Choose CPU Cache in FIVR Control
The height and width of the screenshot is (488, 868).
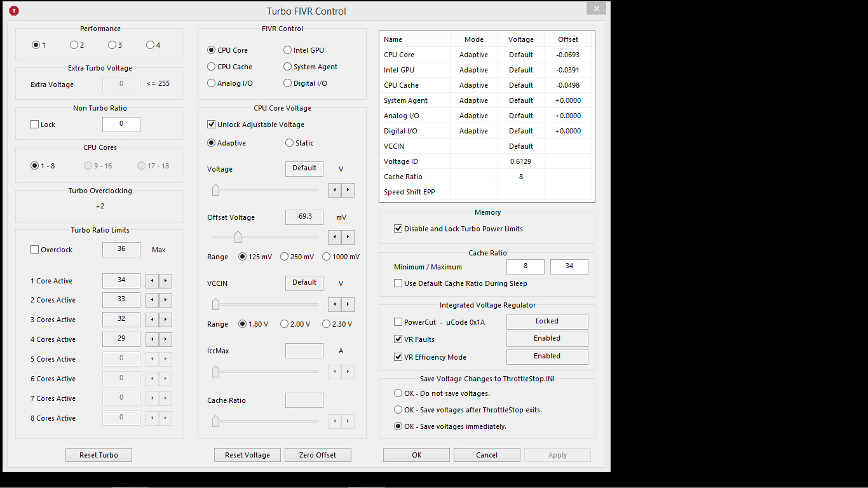[230, 67]
